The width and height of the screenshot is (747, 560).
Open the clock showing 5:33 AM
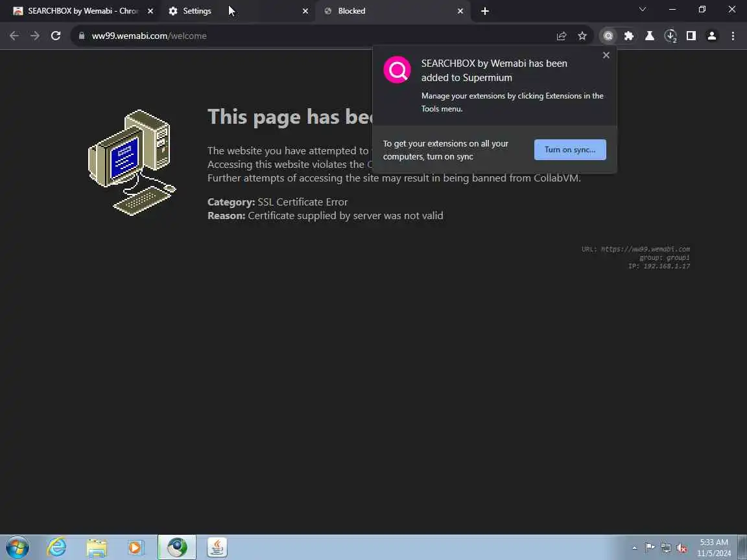(714, 548)
